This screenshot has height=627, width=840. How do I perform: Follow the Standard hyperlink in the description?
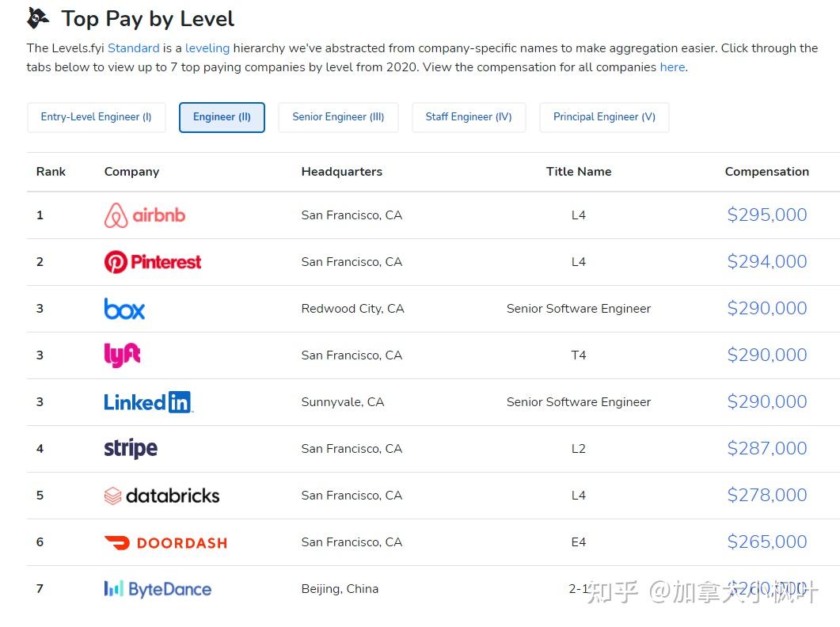(133, 48)
